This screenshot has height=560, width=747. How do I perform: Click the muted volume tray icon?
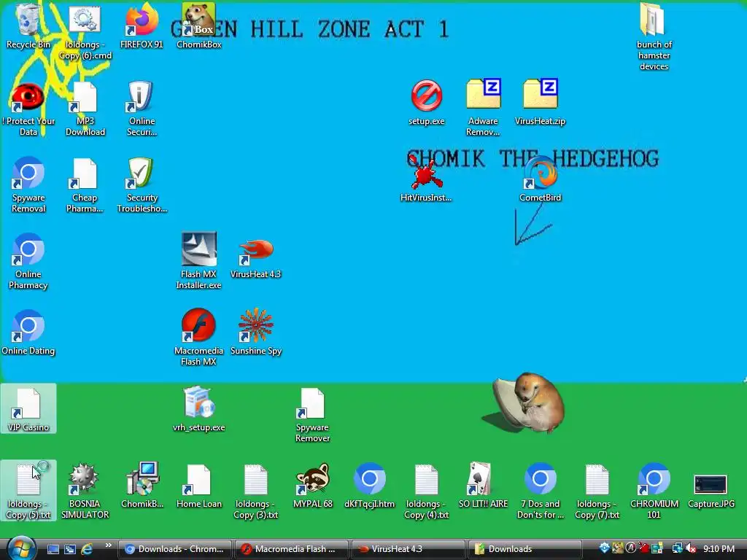coord(692,549)
